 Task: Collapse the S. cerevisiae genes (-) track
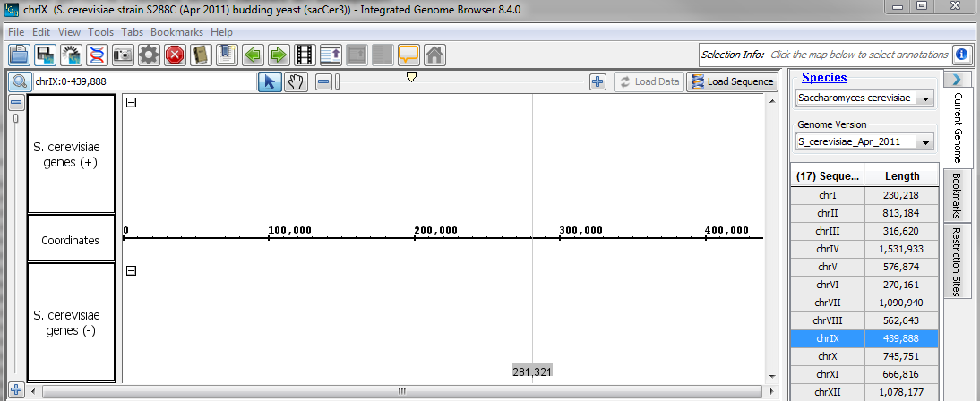click(x=131, y=270)
